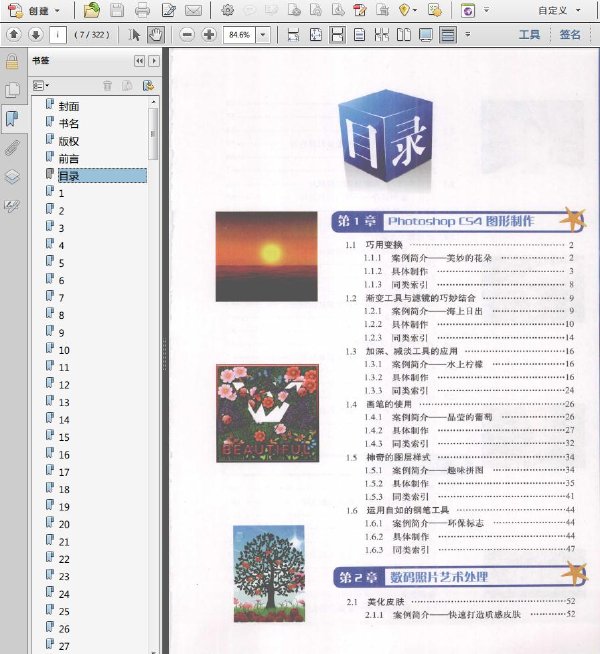Go to next page with down arrow
The height and width of the screenshot is (654, 600).
point(36,35)
